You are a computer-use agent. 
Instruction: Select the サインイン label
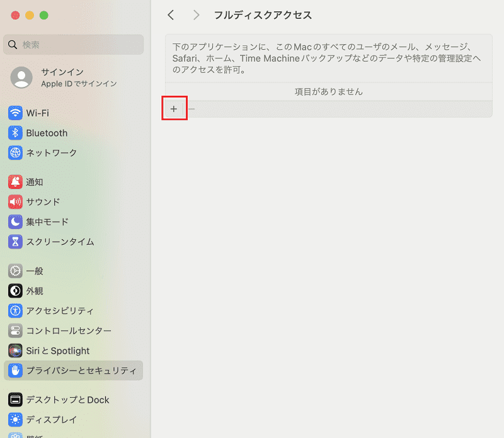[x=62, y=72]
